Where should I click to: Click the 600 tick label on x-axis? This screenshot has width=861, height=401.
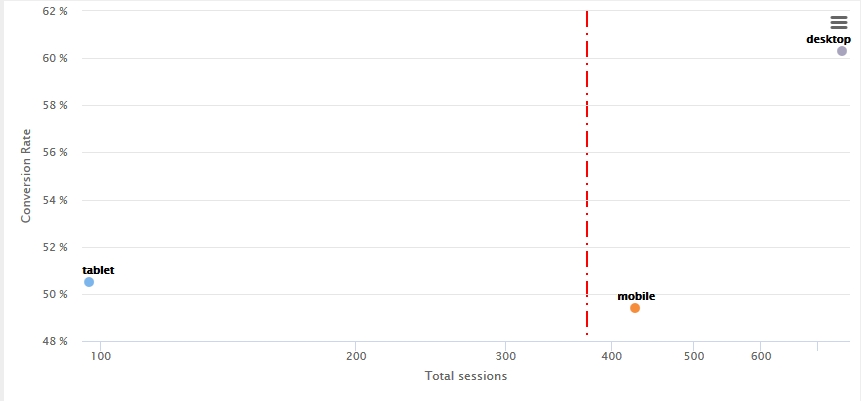pyautogui.click(x=761, y=357)
